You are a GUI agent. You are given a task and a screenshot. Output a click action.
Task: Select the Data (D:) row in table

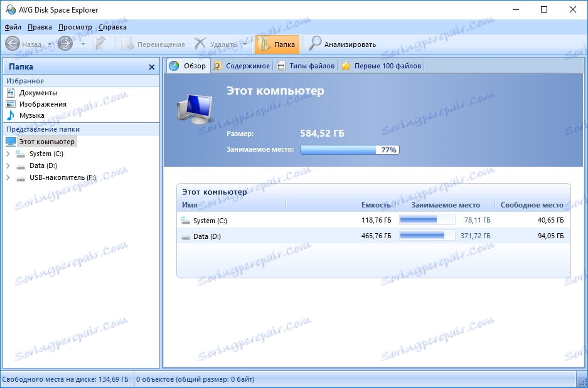pos(373,236)
